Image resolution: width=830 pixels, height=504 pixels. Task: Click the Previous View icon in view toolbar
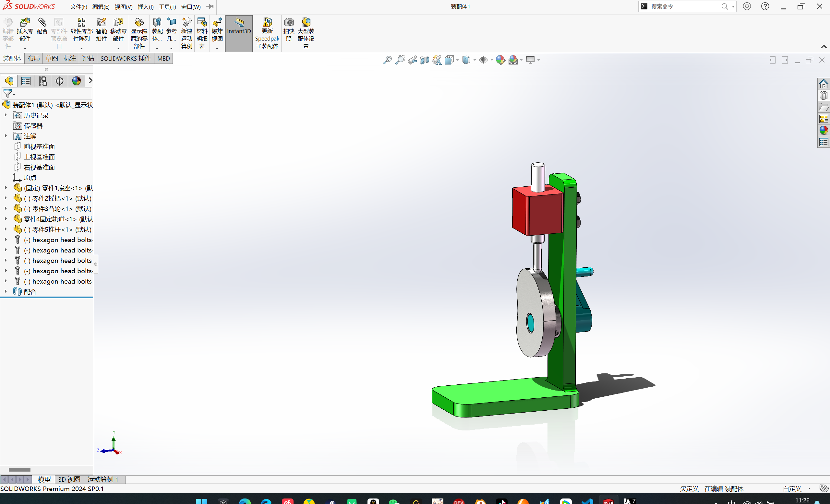412,60
